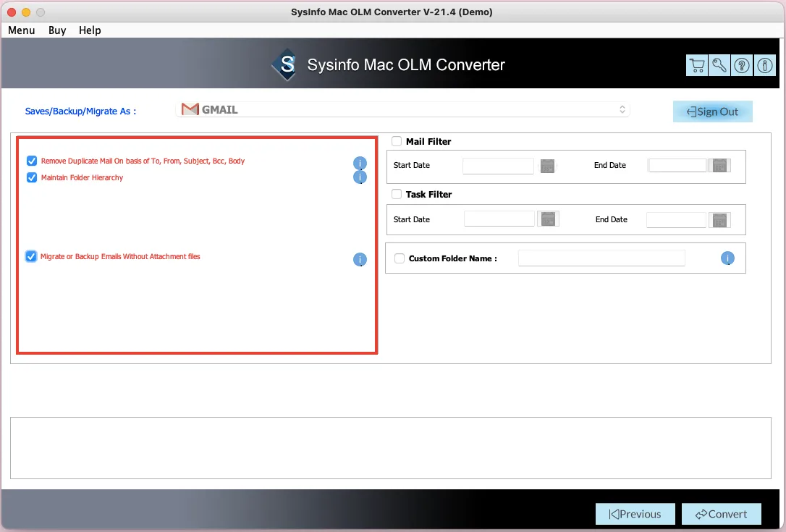Image resolution: width=786 pixels, height=532 pixels.
Task: Click info icon for Emails Without Attachment
Action: pyautogui.click(x=360, y=259)
